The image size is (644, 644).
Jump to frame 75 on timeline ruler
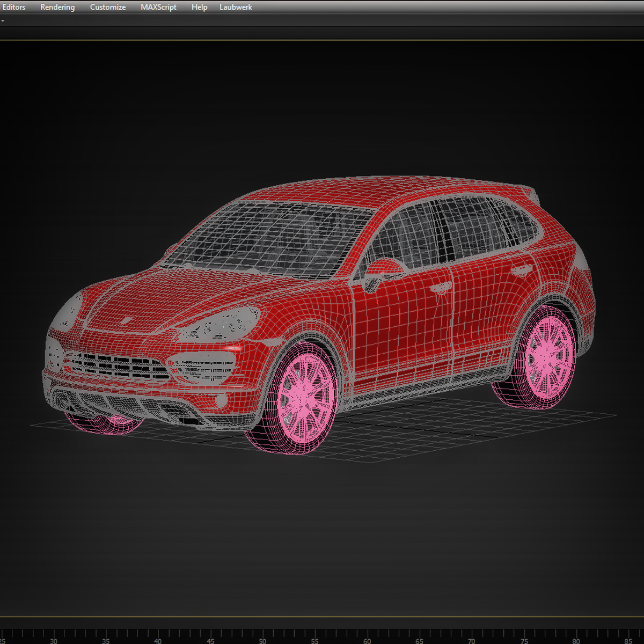click(x=524, y=640)
